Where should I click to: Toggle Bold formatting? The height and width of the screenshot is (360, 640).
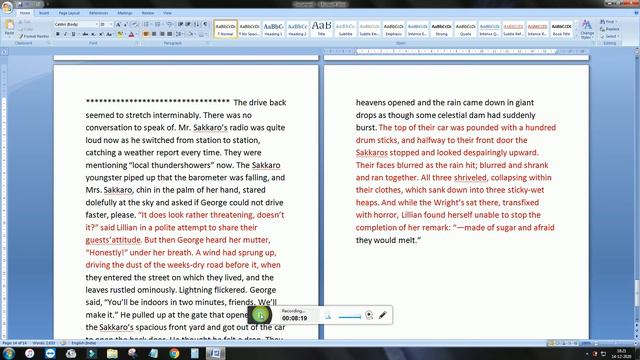[x=58, y=34]
